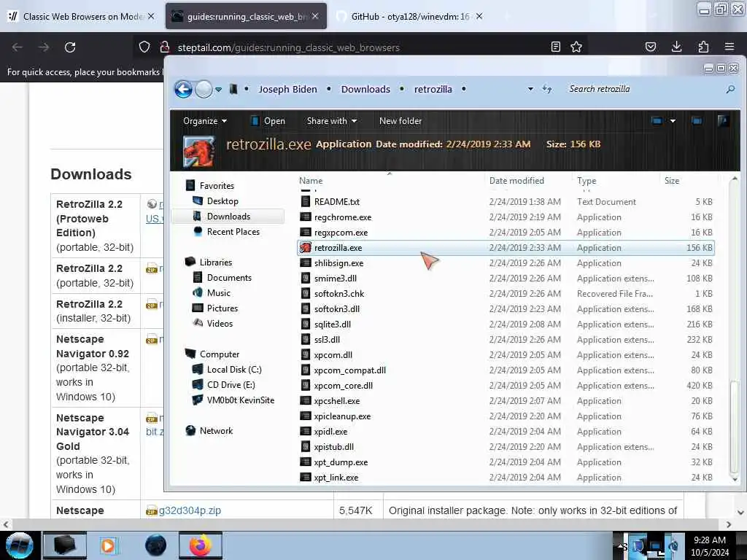Screen dimensions: 747x560
Task: Open Network in navigation pane
Action: (x=216, y=430)
